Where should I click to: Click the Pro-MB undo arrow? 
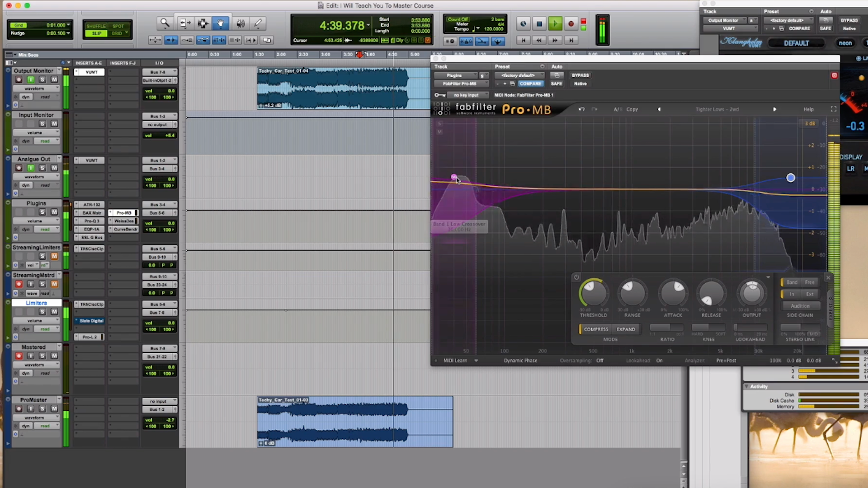(x=581, y=109)
